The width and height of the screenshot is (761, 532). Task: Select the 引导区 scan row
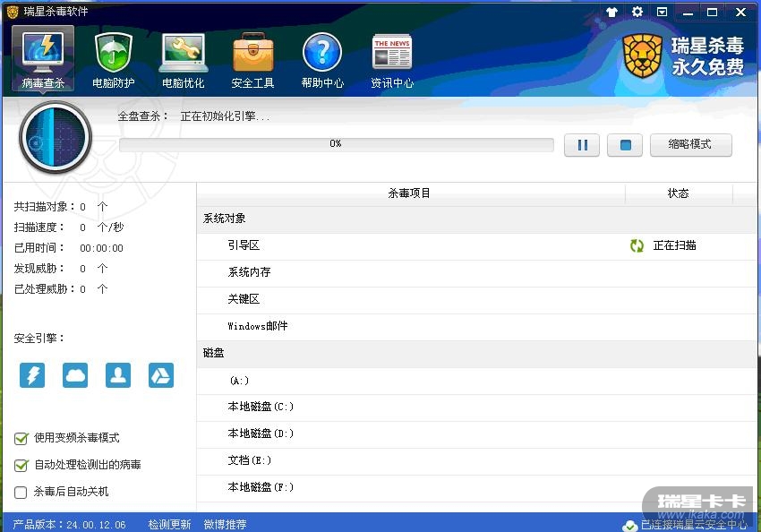tap(477, 245)
